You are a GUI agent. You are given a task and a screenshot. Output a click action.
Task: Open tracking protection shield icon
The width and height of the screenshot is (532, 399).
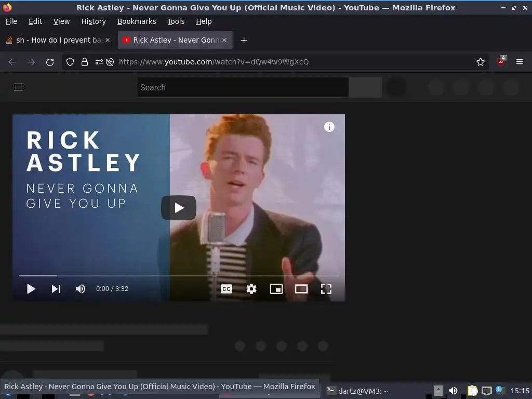tap(70, 62)
